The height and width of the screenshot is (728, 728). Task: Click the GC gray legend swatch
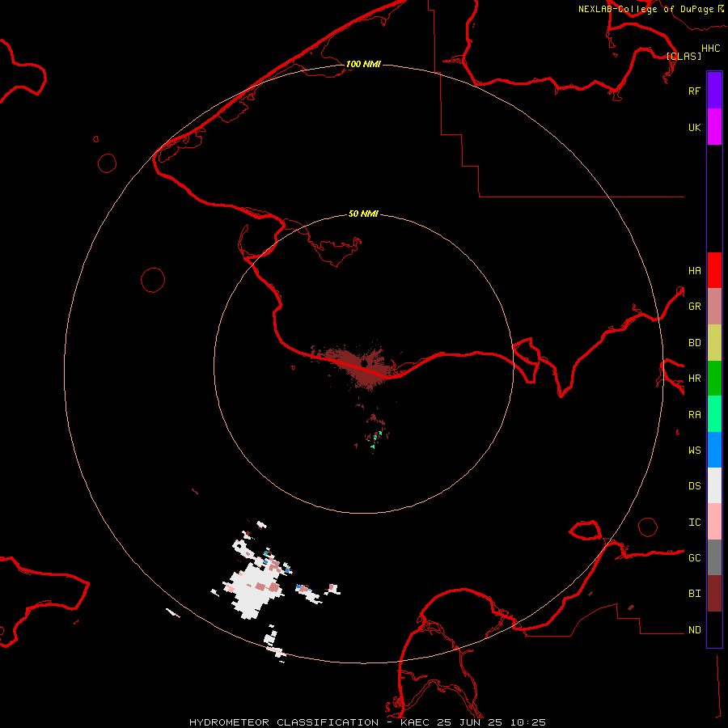pyautogui.click(x=714, y=557)
